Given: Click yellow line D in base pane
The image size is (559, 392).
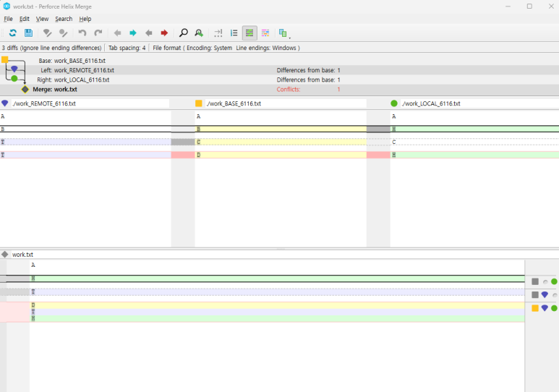Looking at the screenshot, I should [281, 155].
